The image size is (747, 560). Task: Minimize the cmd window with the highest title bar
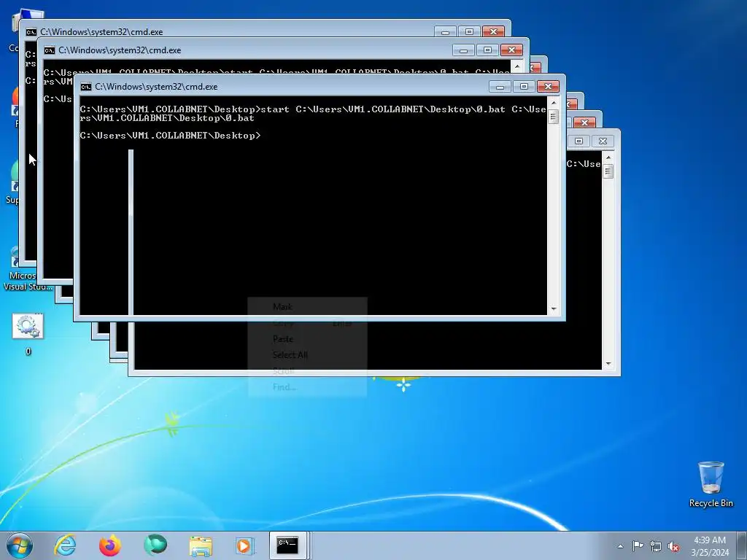pos(445,32)
